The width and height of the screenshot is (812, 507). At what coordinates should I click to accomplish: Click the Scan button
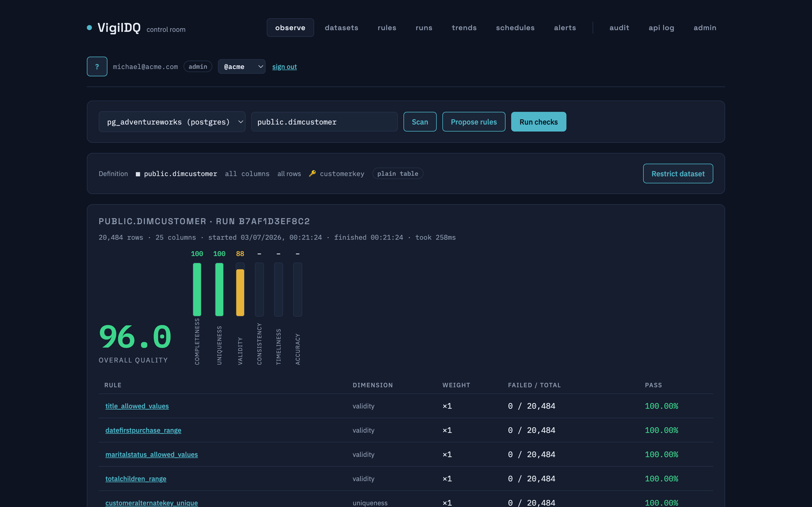(420, 122)
